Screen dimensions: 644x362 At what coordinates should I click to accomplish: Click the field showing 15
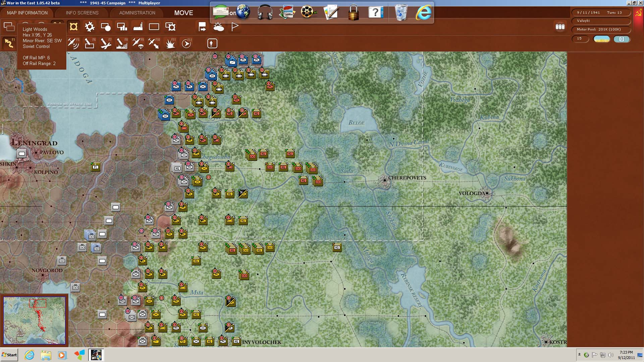click(580, 39)
